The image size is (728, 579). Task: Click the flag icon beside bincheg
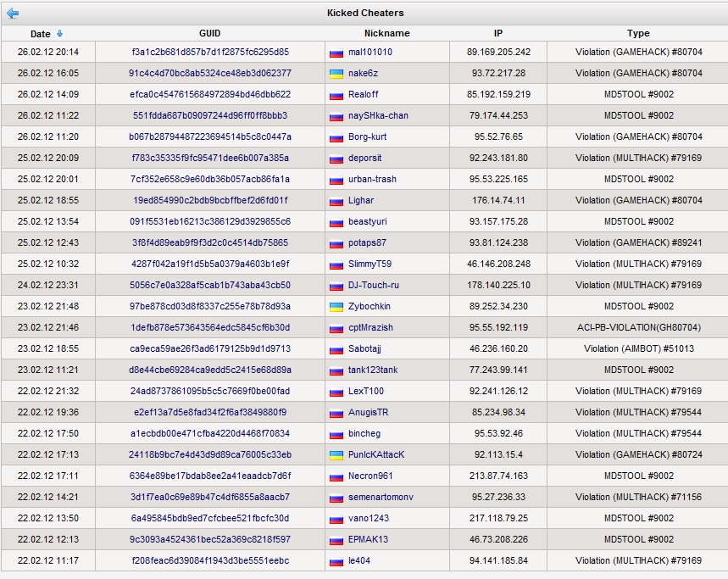point(336,434)
